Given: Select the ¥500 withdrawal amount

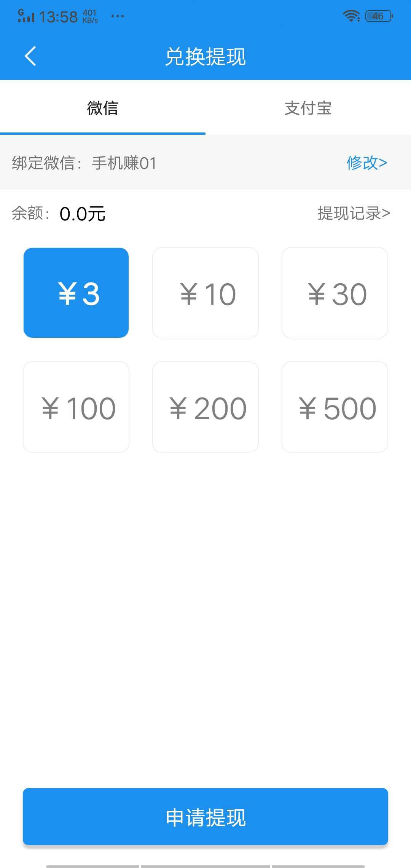Looking at the screenshot, I should (x=335, y=407).
